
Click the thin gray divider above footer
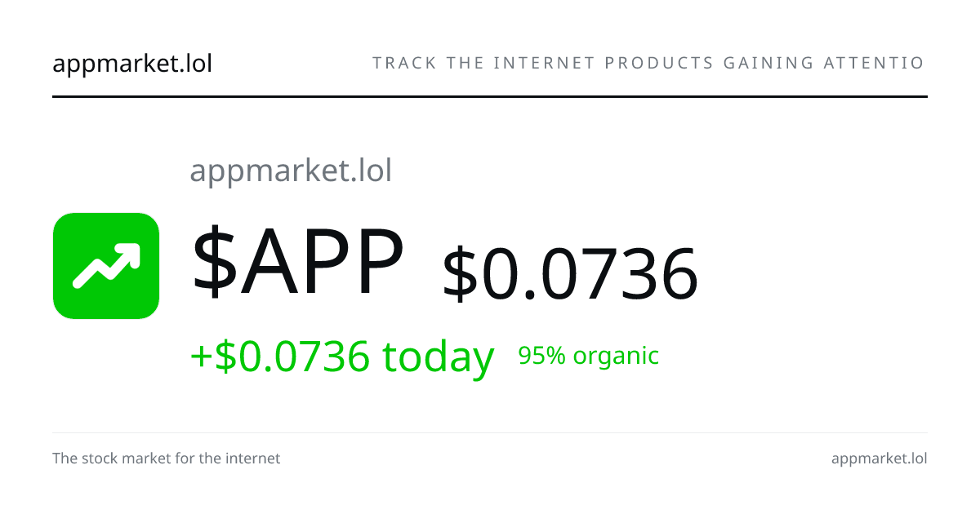490,432
